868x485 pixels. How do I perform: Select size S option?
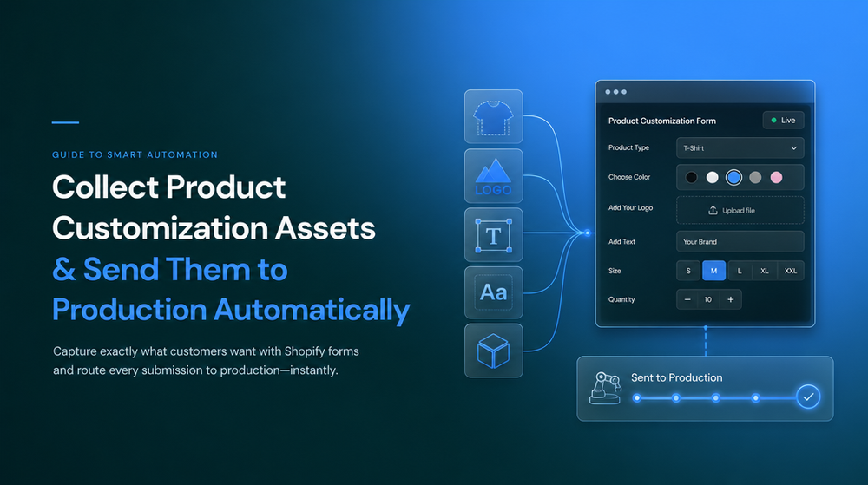click(688, 271)
